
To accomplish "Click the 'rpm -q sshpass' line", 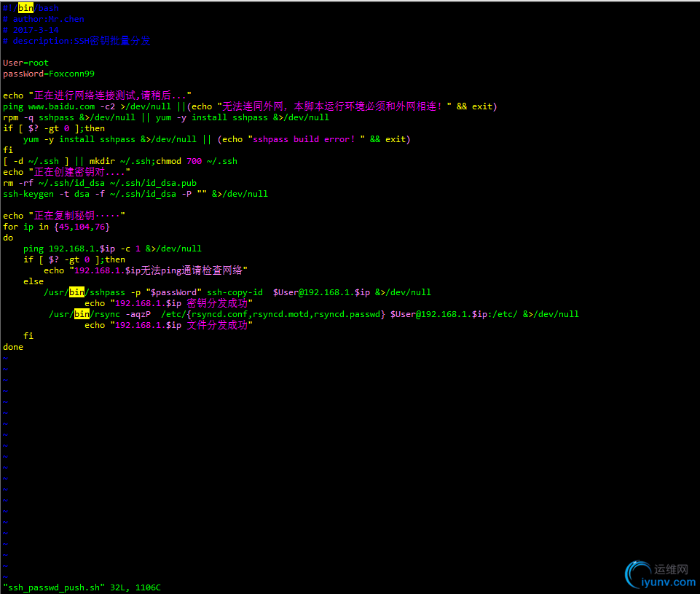I will pyautogui.click(x=165, y=117).
